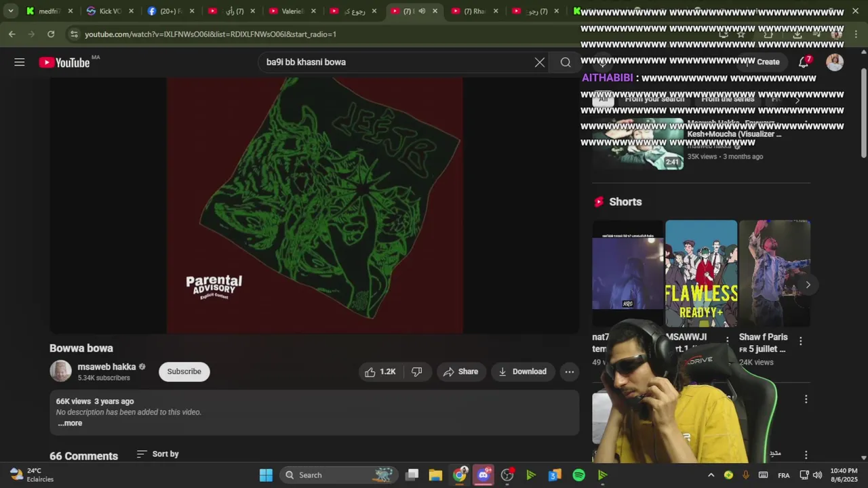Subscribe to msaweb hakka channel
Viewport: 868px width, 488px height.
click(x=184, y=371)
